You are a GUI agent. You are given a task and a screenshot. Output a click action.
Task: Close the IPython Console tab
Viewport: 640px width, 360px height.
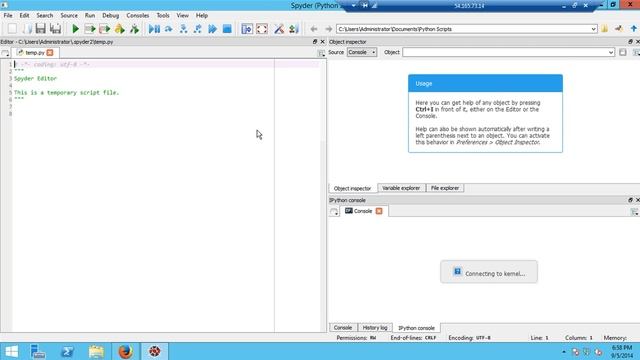(x=379, y=211)
